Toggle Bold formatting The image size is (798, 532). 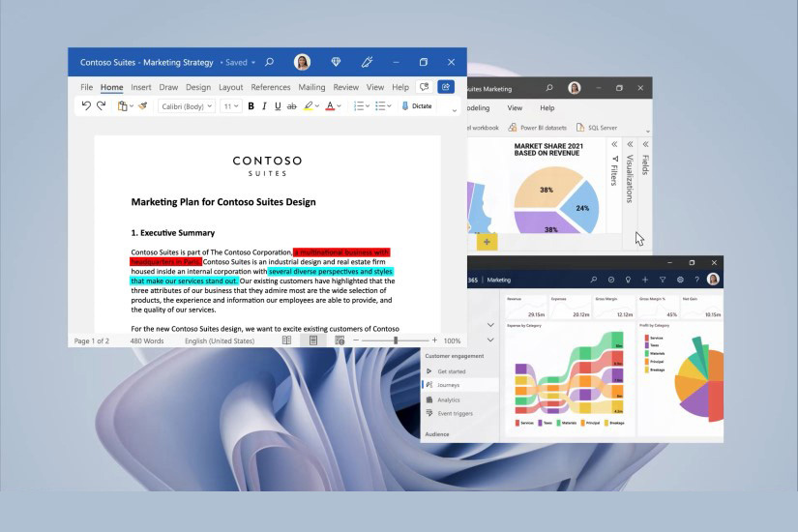[251, 106]
